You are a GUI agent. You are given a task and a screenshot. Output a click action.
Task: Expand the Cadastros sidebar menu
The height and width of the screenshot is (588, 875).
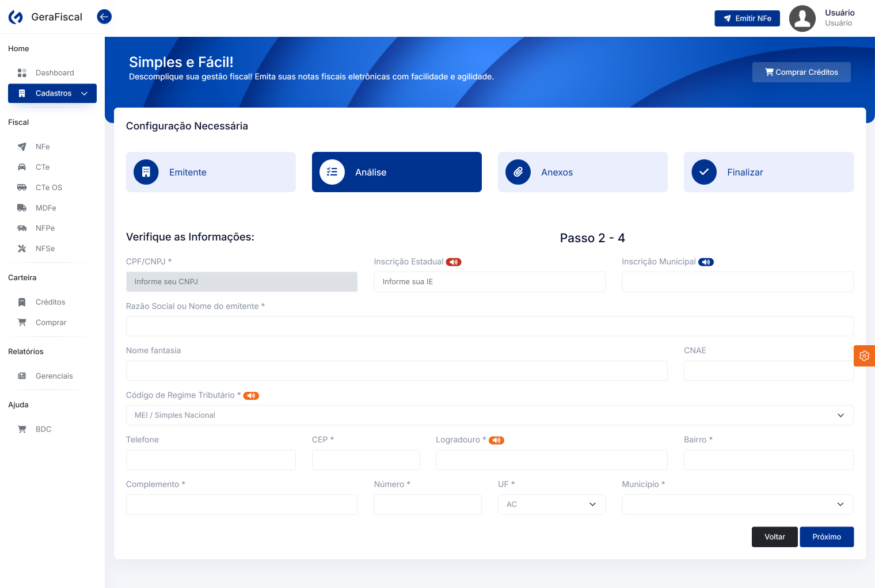(52, 93)
